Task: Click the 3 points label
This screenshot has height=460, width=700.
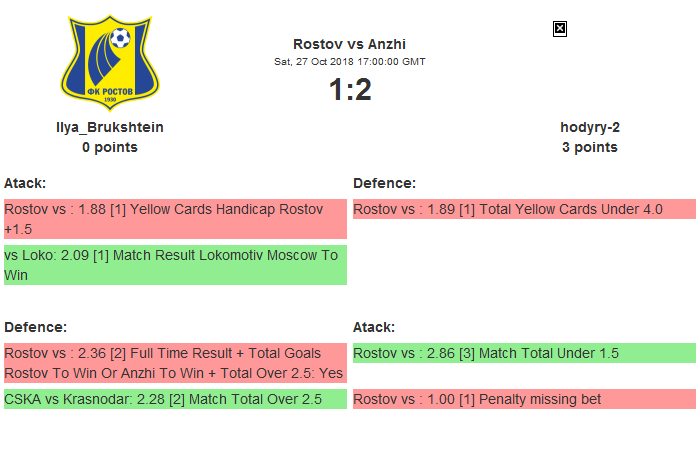Action: (590, 147)
